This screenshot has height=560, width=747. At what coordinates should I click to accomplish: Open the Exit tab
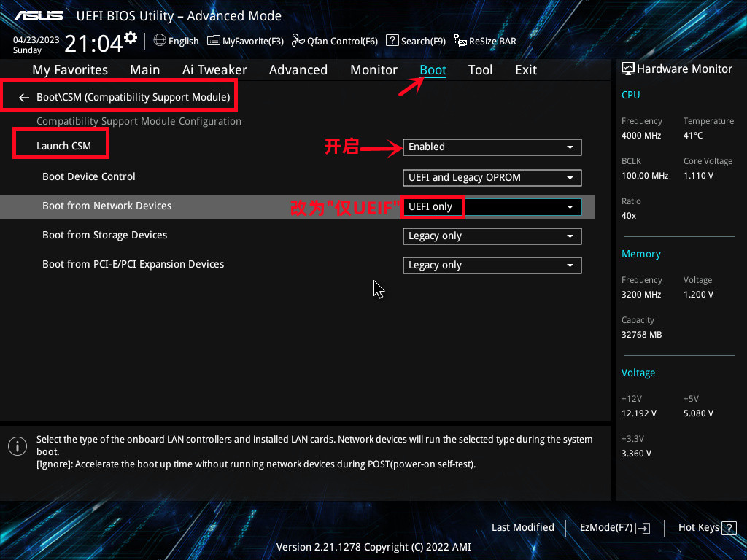[x=526, y=70]
